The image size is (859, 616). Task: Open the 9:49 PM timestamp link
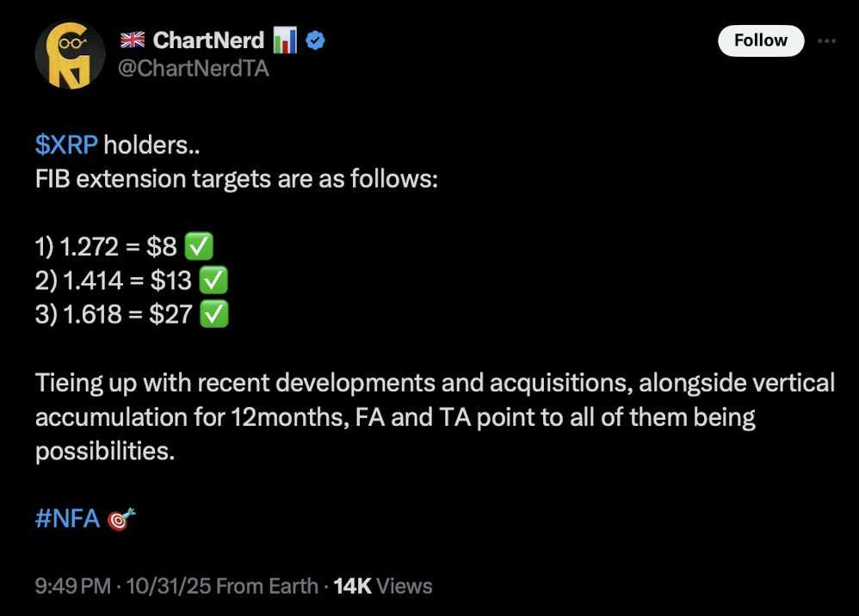[73, 586]
